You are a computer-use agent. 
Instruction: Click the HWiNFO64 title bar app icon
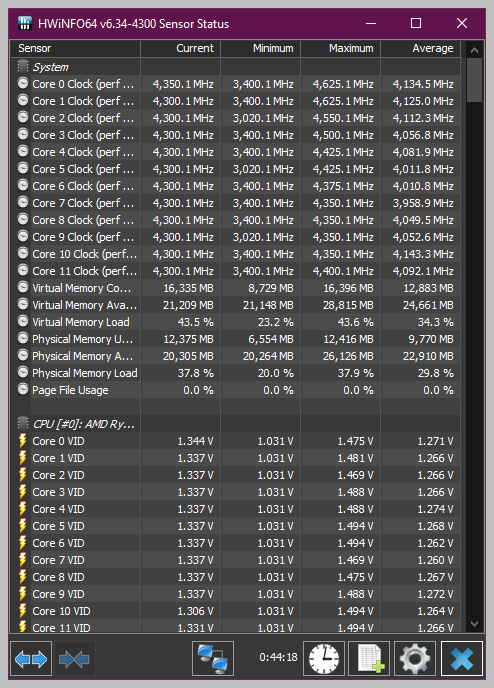click(x=25, y=23)
